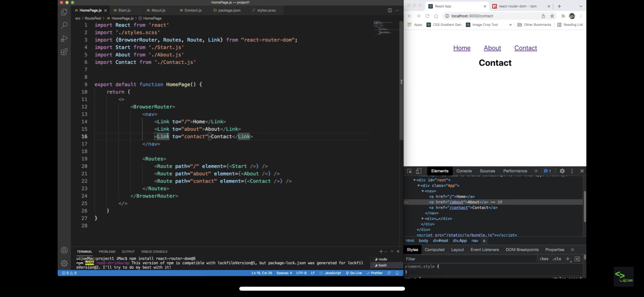
Task: Open the About.js editor tab
Action: coord(158,10)
